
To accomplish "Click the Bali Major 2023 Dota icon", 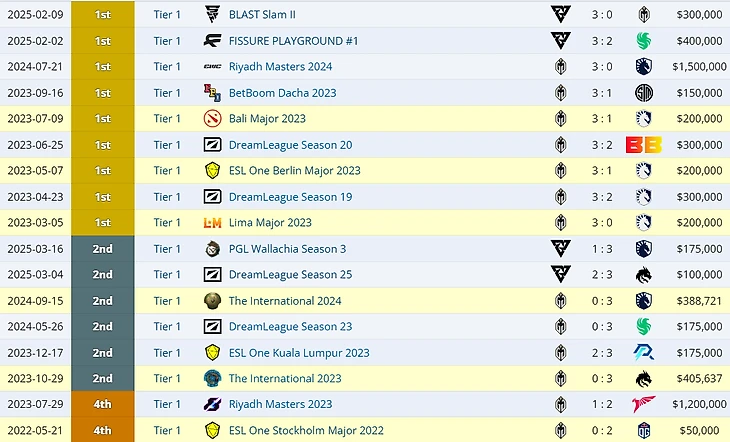I will point(212,119).
